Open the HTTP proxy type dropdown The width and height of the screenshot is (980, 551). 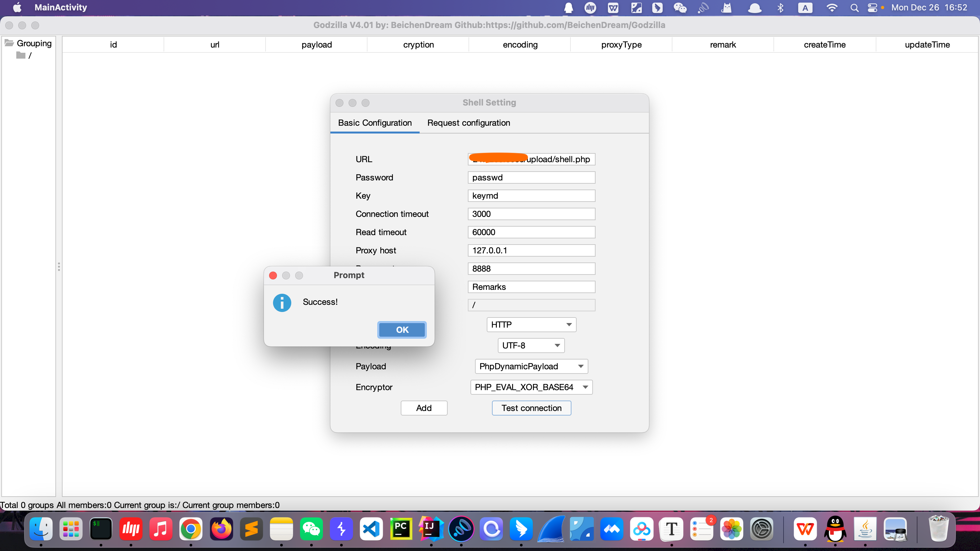point(531,325)
